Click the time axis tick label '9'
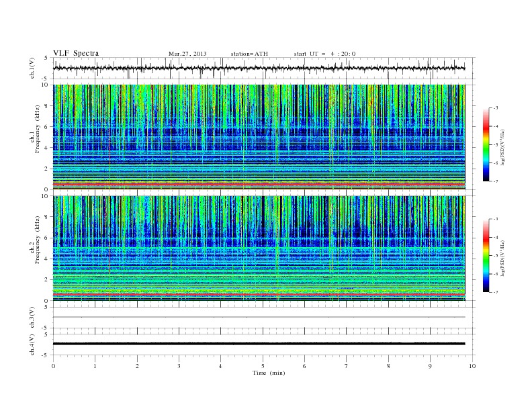This screenshot has width=532, height=411. click(430, 366)
